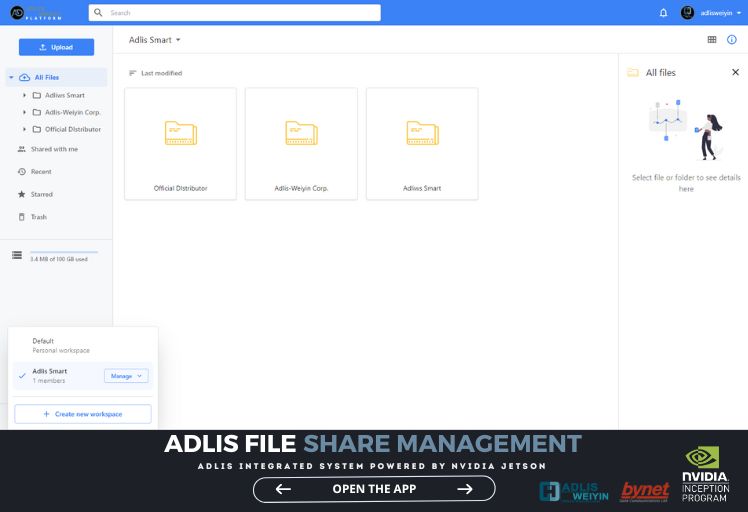This screenshot has width=748, height=512.
Task: Switch to grid view layout icon
Action: (712, 40)
